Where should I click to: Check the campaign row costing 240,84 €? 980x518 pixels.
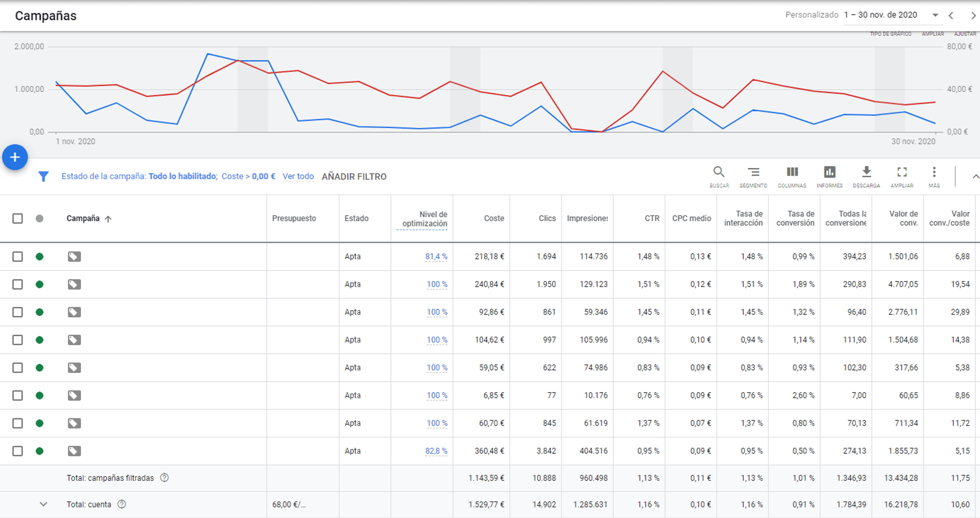point(18,284)
